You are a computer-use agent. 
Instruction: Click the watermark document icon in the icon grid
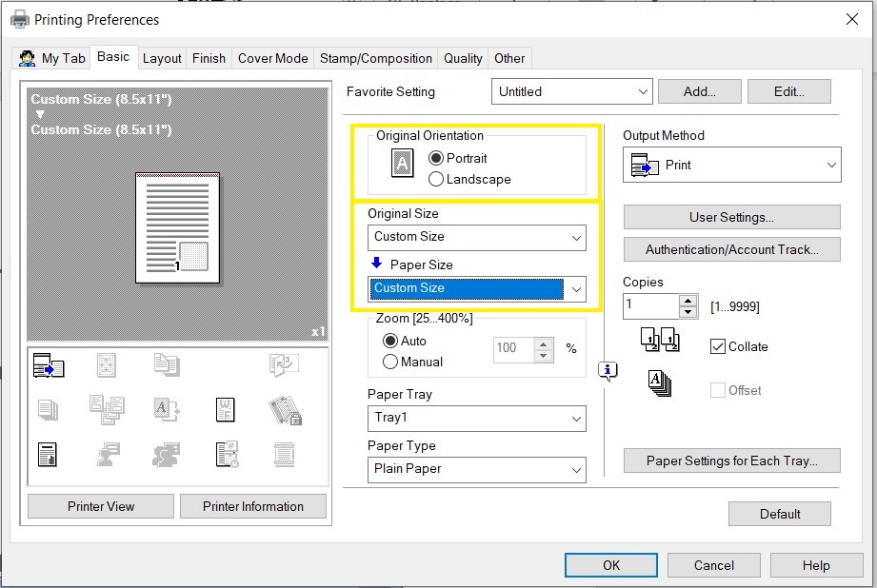[x=225, y=409]
